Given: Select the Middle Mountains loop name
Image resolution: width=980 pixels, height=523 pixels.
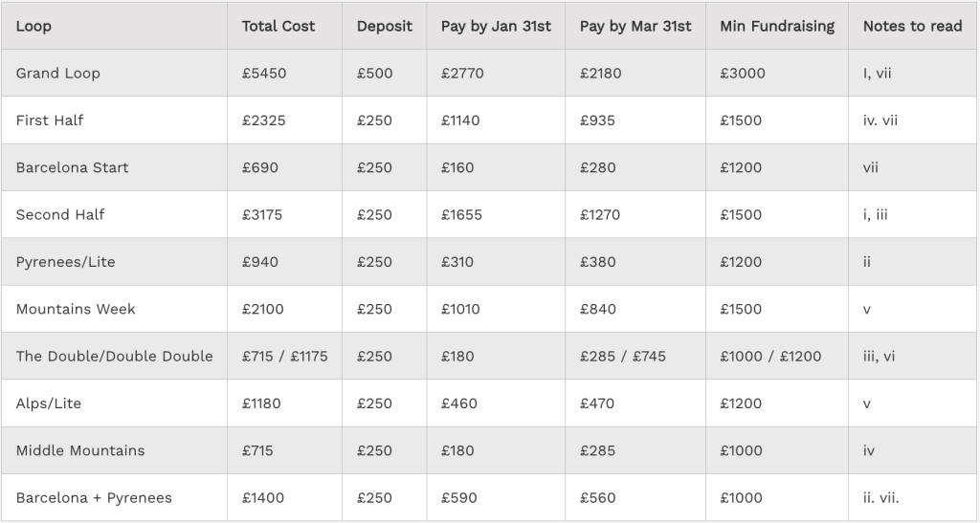Looking at the screenshot, I should pos(80,450).
